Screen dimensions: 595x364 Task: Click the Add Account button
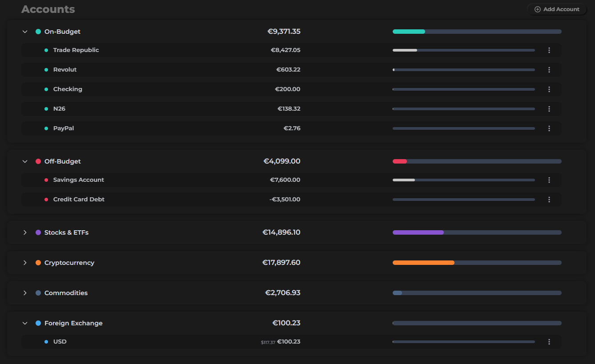[x=556, y=9]
